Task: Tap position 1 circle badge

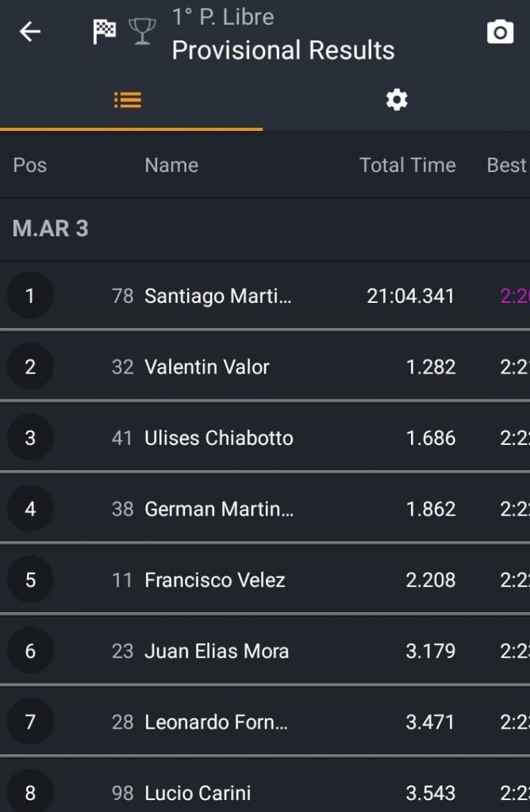Action: pos(30,295)
